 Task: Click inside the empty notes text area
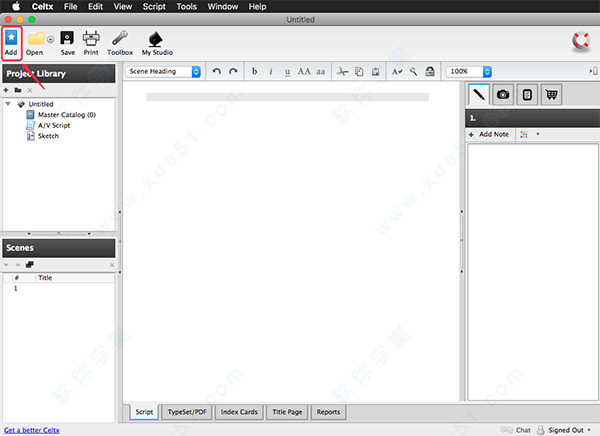pos(533,272)
